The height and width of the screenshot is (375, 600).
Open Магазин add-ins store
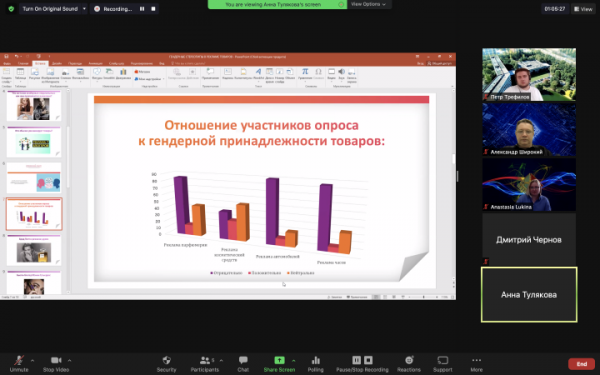(142, 72)
